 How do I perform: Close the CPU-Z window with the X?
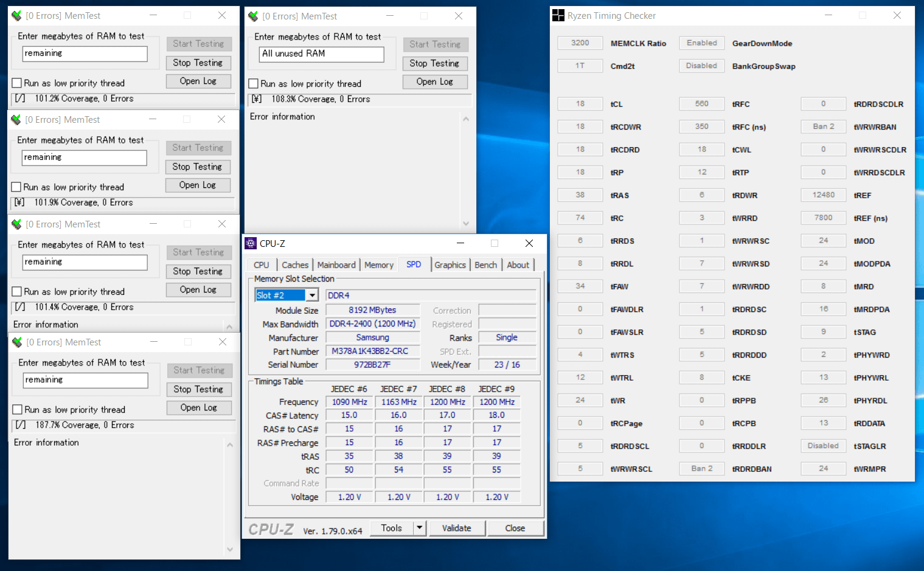click(529, 243)
